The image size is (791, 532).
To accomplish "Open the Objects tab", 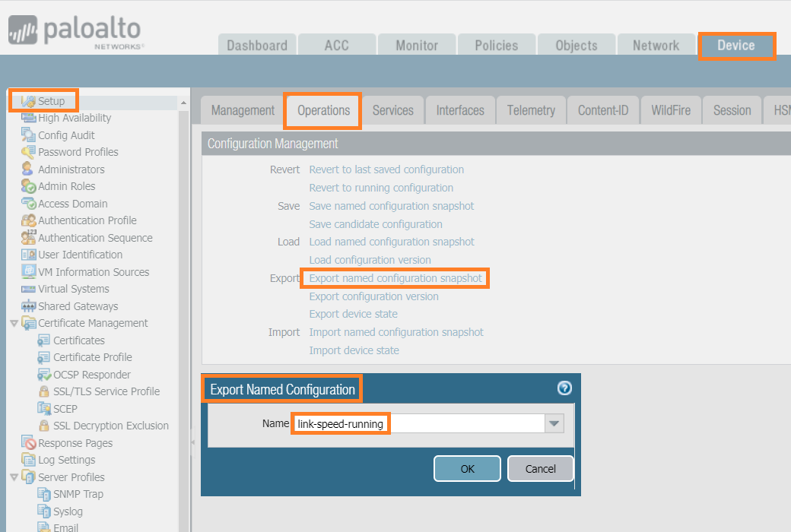I will [x=576, y=46].
